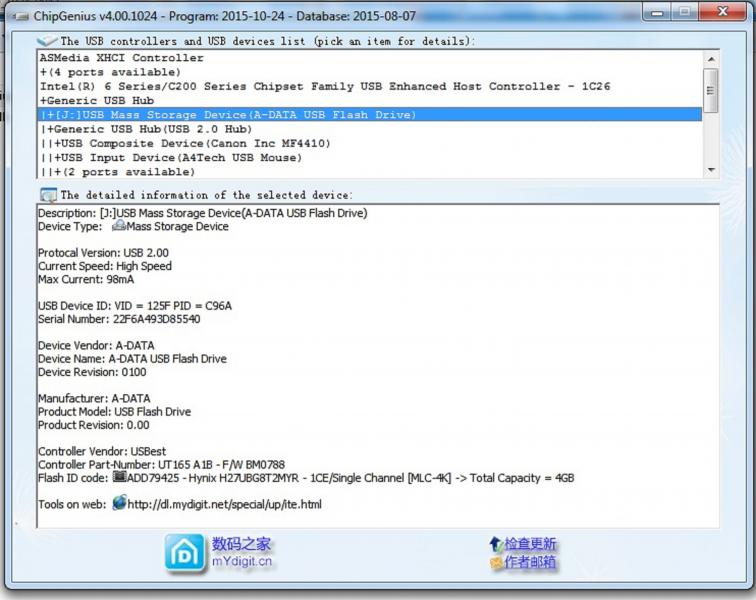Click the Serial Number 22F6A493D85540 text
The height and width of the screenshot is (600, 756).
119,319
